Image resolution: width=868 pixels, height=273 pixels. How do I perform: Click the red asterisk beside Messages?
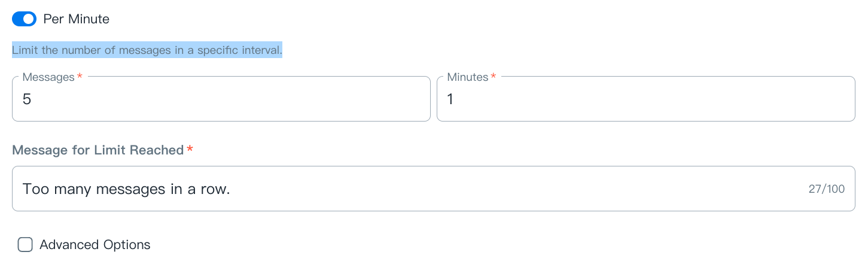click(80, 77)
